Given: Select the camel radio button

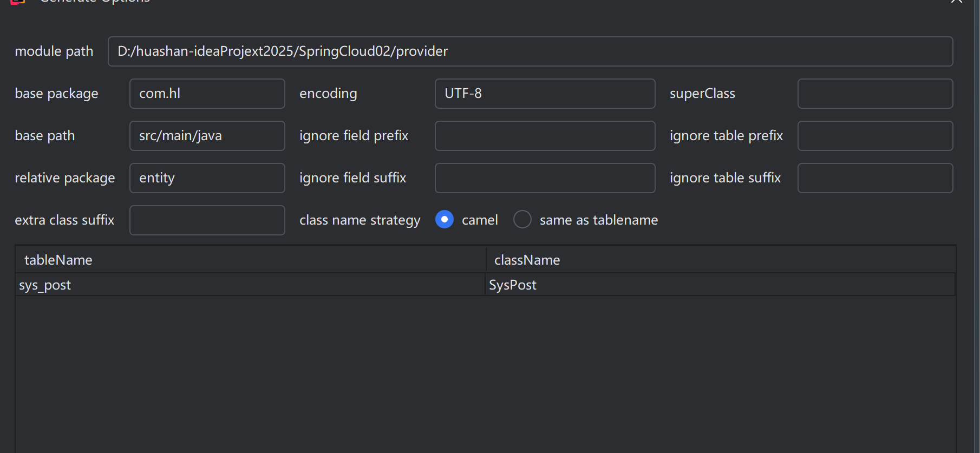Looking at the screenshot, I should (x=445, y=220).
